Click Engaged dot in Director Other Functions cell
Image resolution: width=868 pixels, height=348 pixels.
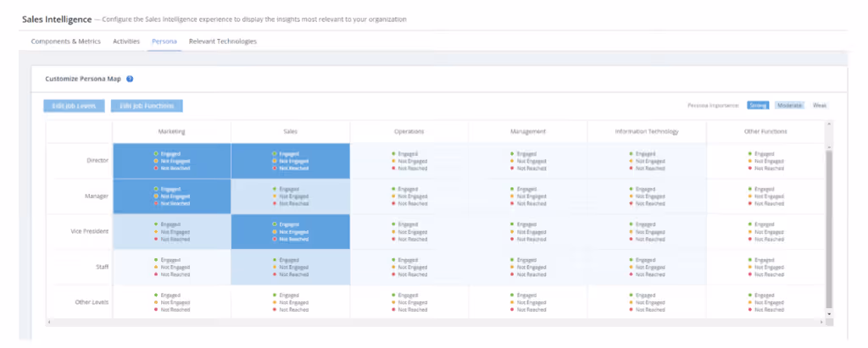750,154
